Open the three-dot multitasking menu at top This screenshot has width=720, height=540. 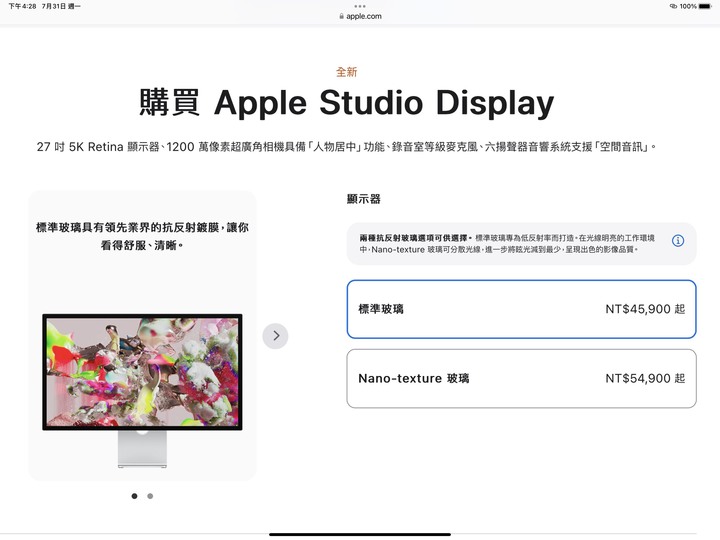pyautogui.click(x=360, y=6)
